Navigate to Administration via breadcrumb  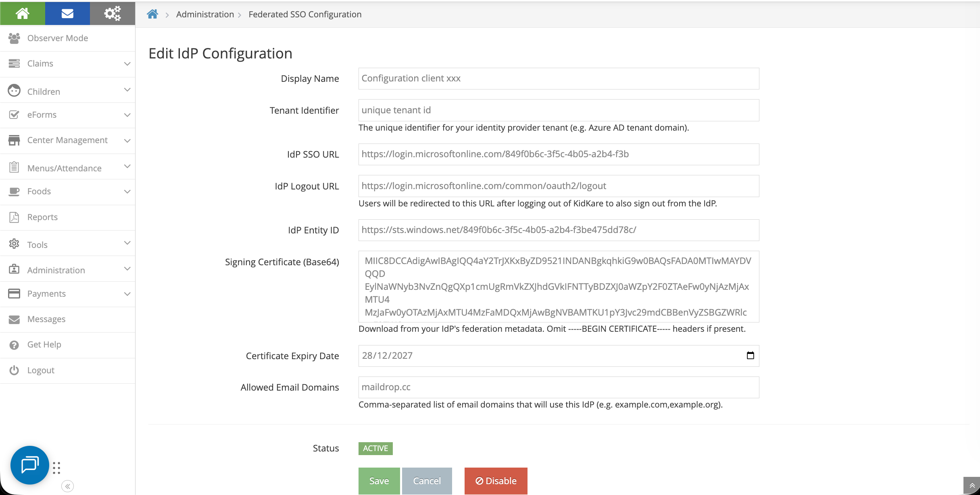pos(205,14)
